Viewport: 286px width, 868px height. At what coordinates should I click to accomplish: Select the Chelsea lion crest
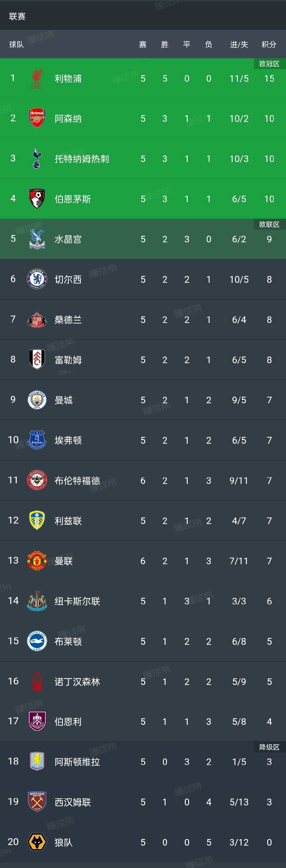click(37, 279)
